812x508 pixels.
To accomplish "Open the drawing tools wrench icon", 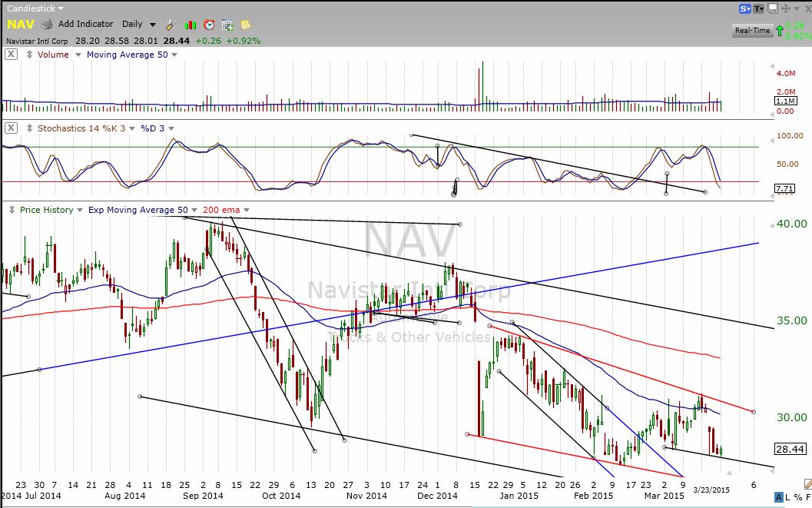I will pos(171,25).
